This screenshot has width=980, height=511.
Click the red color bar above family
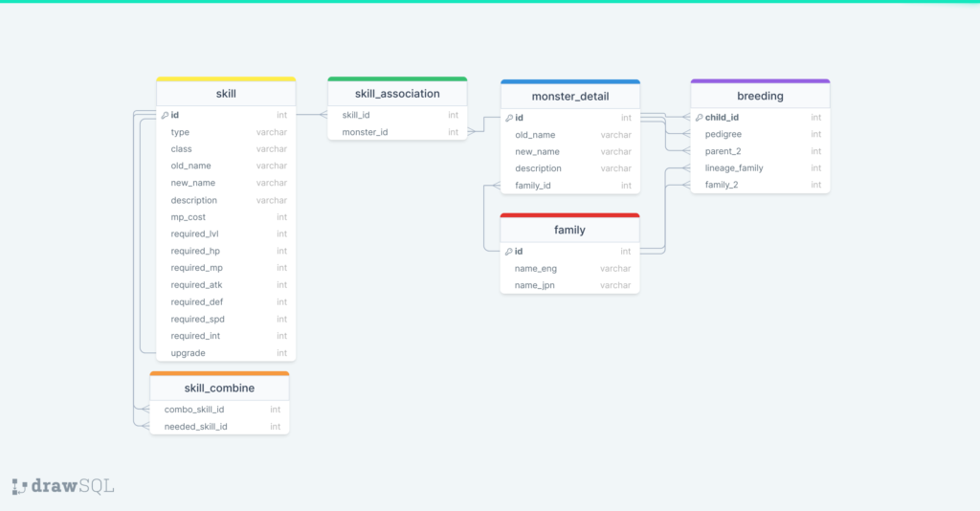point(569,215)
